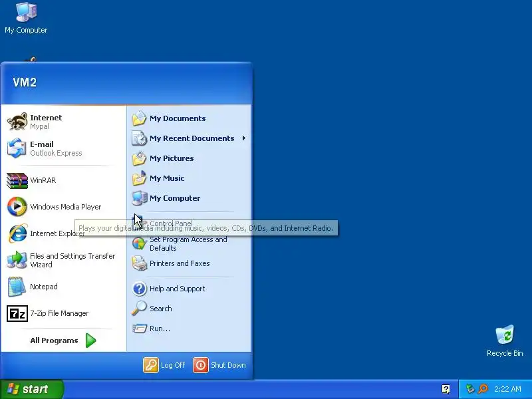The width and height of the screenshot is (532, 399).
Task: Click the red Shut Down power icon
Action: 201,365
